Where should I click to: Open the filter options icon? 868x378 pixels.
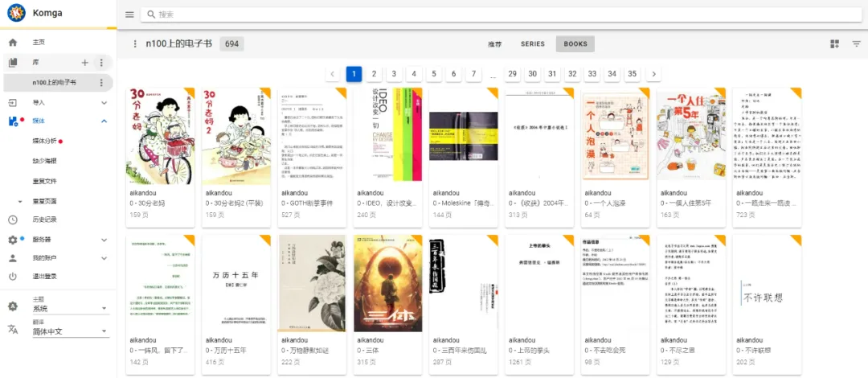(x=857, y=44)
